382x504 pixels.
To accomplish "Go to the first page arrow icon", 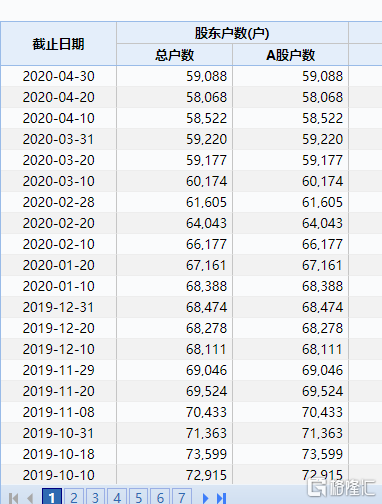I will point(13,498).
